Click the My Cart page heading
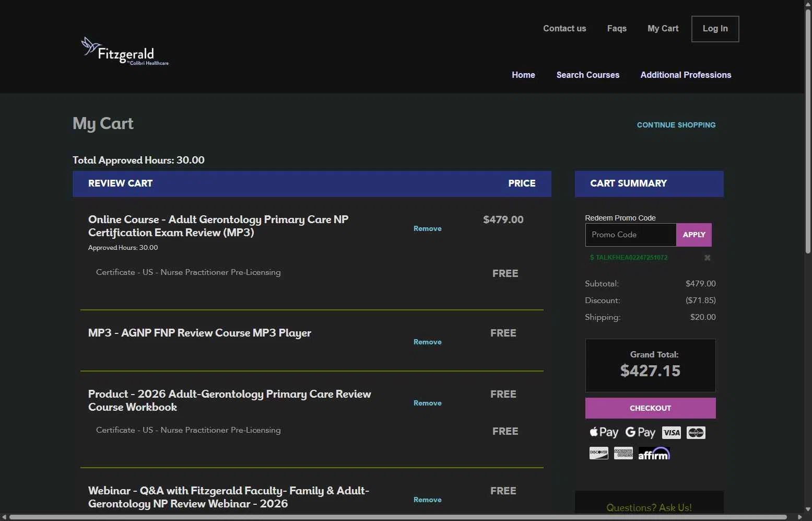This screenshot has height=521, width=812. (x=103, y=123)
